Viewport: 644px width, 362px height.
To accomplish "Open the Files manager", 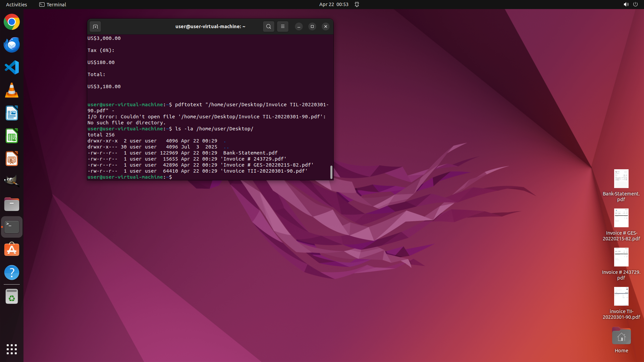I will [x=12, y=204].
